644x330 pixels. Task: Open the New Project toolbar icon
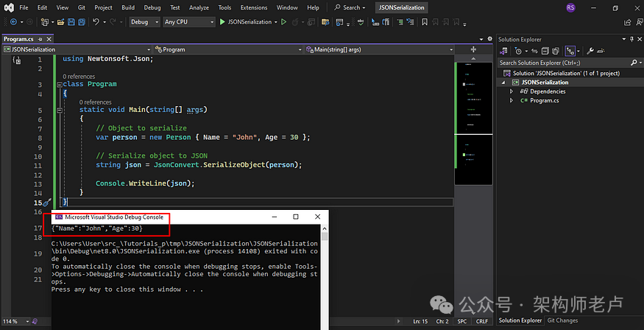click(45, 22)
